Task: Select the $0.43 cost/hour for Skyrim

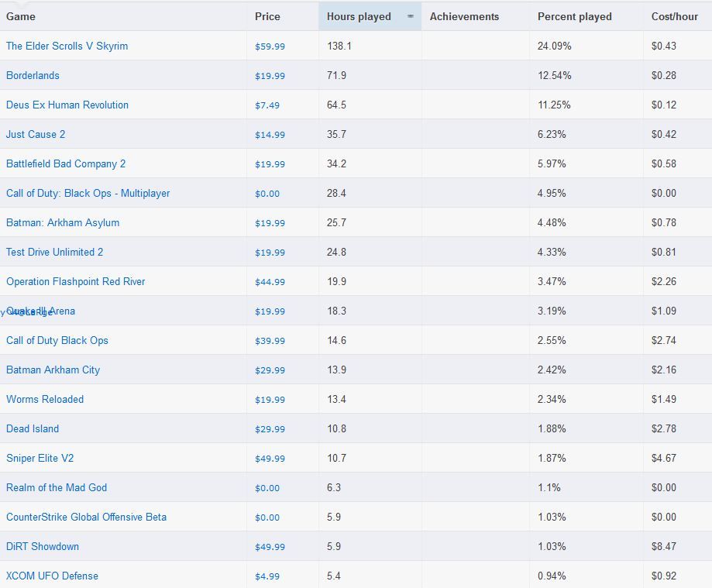Action: pos(664,46)
